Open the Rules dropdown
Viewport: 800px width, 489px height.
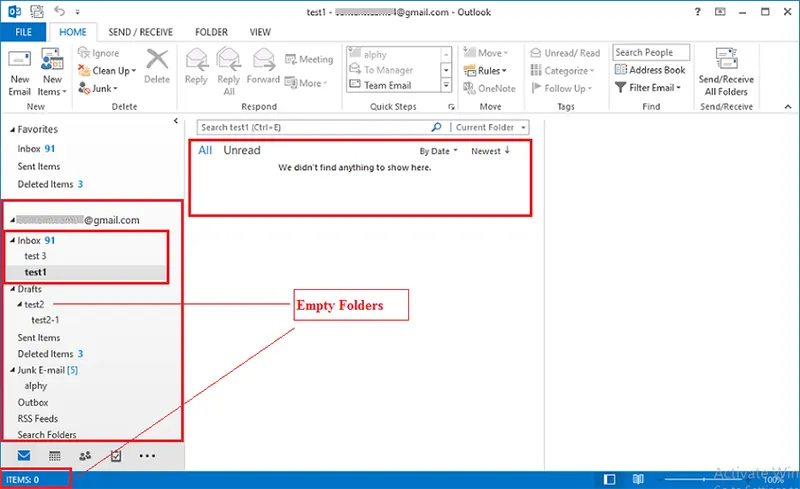(485, 70)
